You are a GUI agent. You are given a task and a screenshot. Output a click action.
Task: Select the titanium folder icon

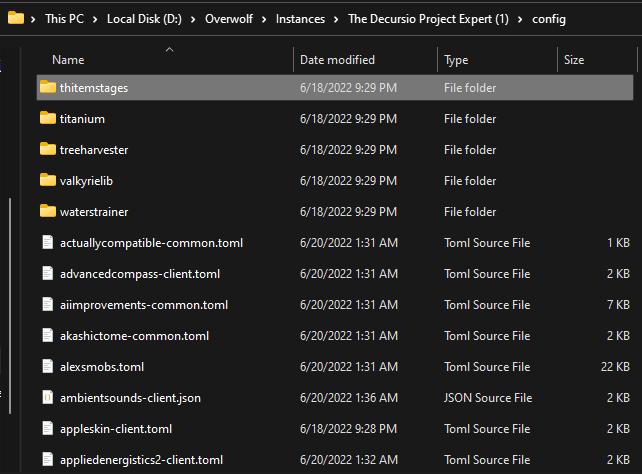click(48, 118)
